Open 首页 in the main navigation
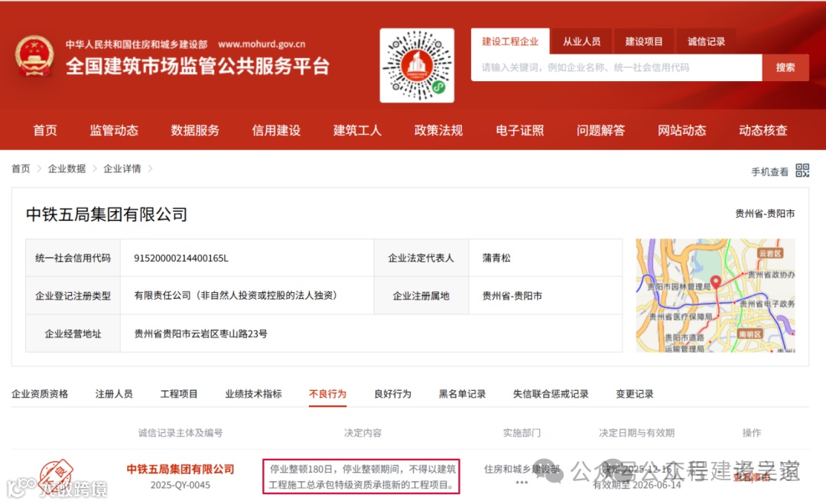This screenshot has width=826, height=504. (x=45, y=131)
